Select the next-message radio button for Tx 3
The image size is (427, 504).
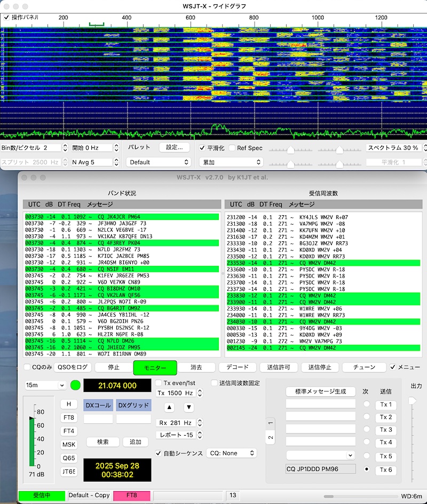point(366,430)
